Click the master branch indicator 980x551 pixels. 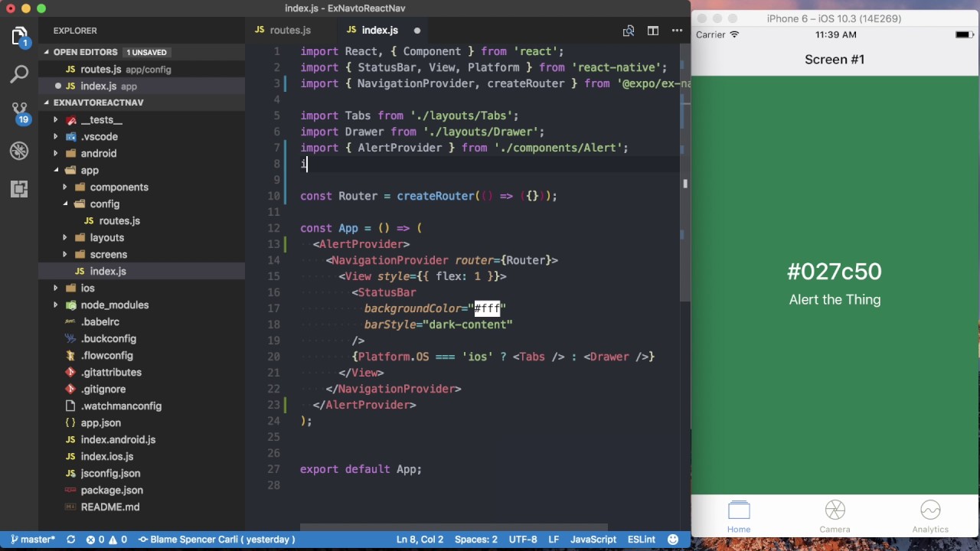coord(32,540)
